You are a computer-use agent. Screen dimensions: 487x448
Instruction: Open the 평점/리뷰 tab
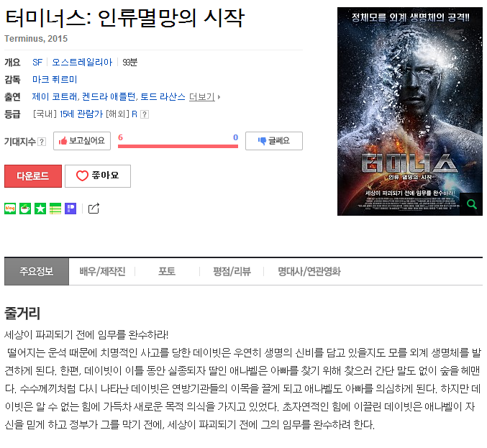tap(232, 271)
